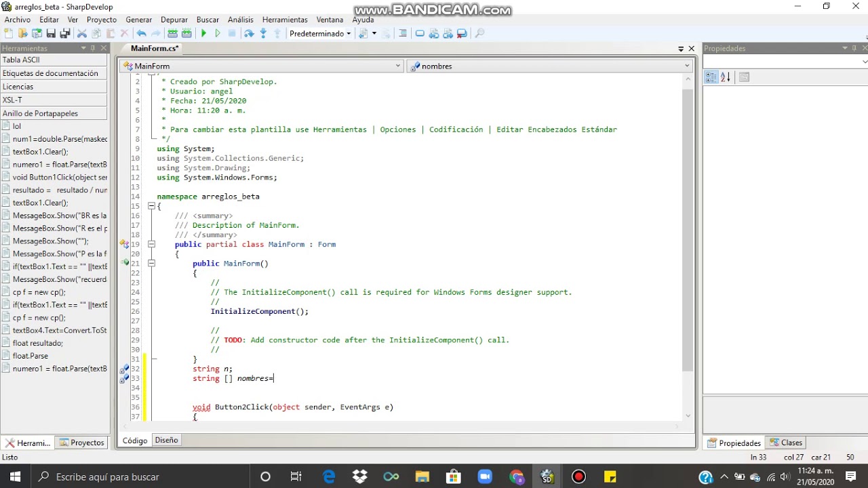868x488 pixels.
Task: Open the MainForm class dropdown
Action: tap(261, 66)
